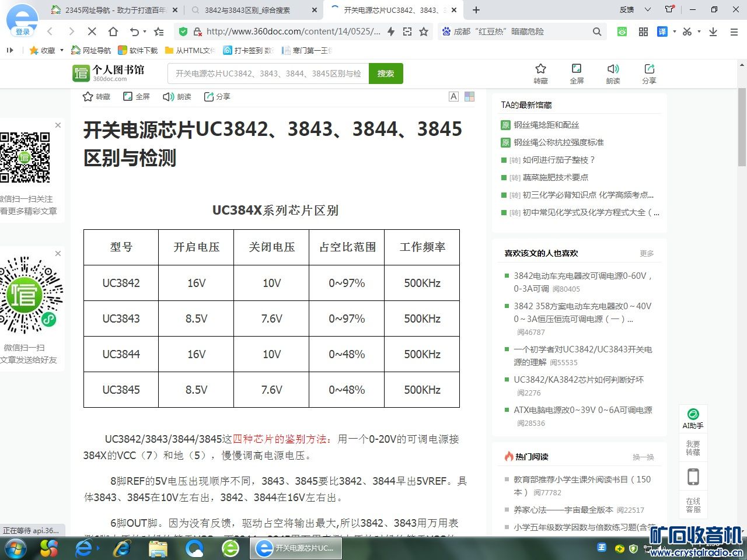
Task: Click the font size A icon above article
Action: pyautogui.click(x=453, y=97)
